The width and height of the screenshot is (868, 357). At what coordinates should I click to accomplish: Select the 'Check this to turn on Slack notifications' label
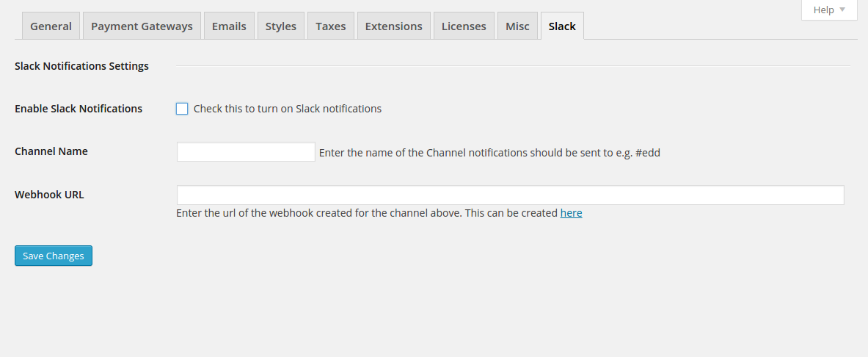click(288, 109)
